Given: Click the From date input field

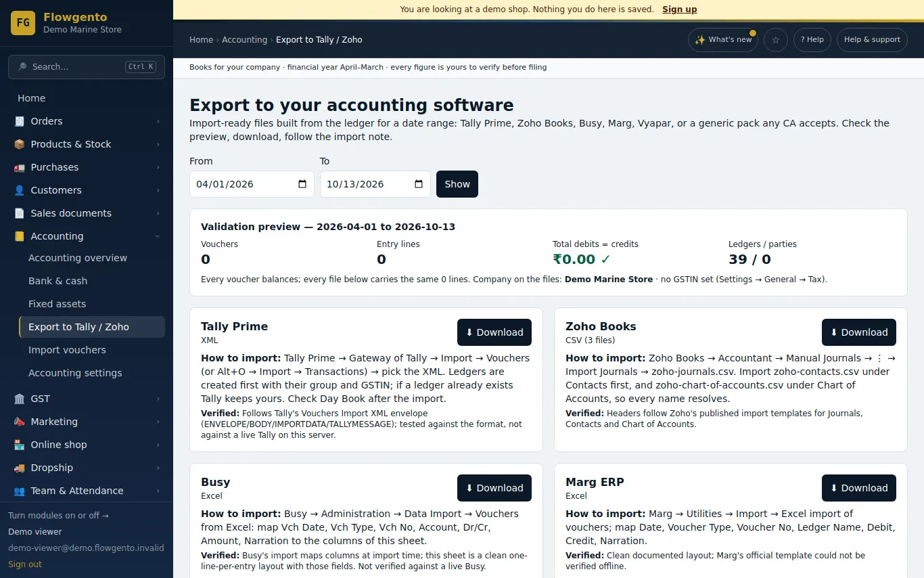Looking at the screenshot, I should (252, 184).
